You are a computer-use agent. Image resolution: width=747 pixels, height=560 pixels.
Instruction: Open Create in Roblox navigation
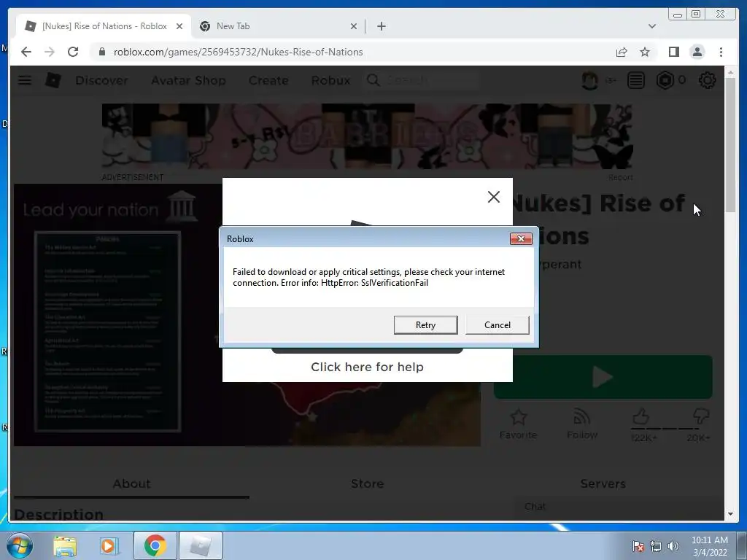tap(268, 80)
